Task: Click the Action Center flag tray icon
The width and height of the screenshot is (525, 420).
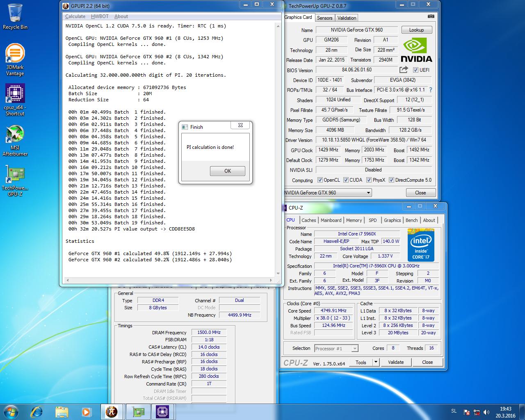Action: pyautogui.click(x=467, y=412)
